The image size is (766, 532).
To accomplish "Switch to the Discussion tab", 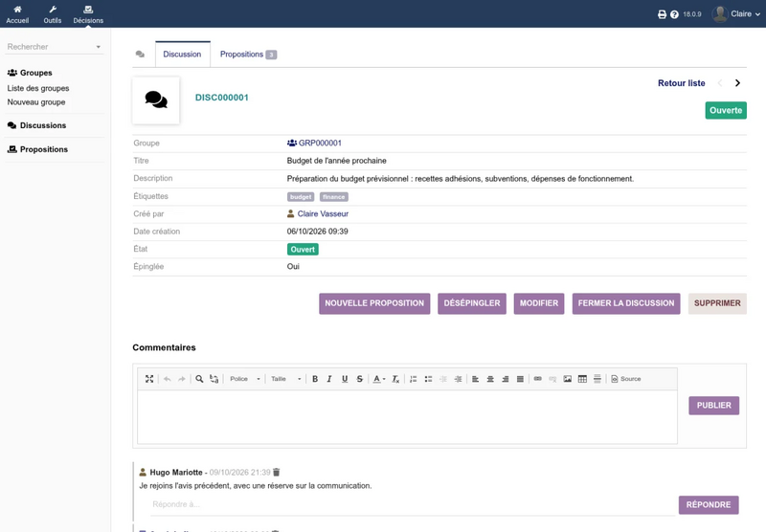I will coord(182,55).
